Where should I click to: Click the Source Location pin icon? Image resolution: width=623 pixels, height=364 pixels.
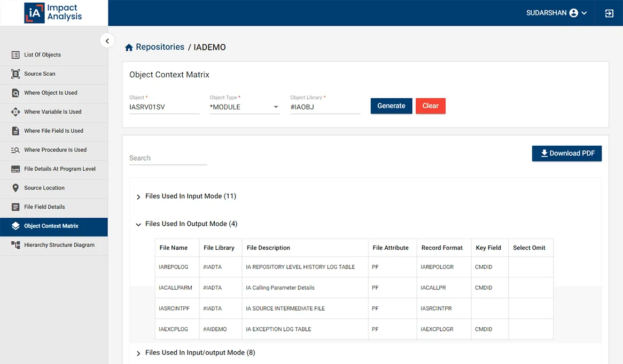[15, 188]
